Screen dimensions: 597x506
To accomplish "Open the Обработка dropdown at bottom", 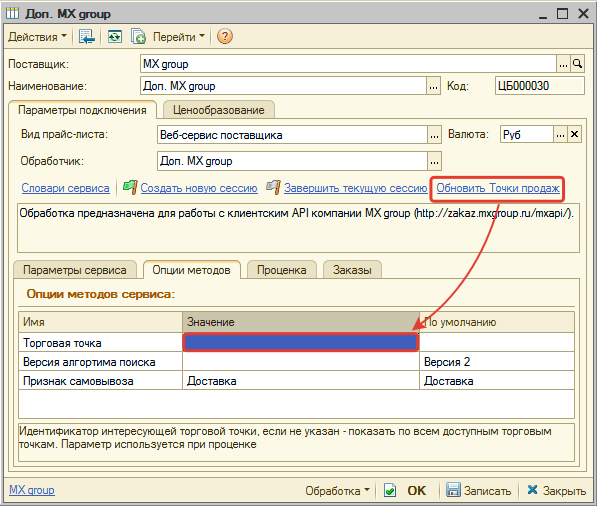I will click(337, 491).
